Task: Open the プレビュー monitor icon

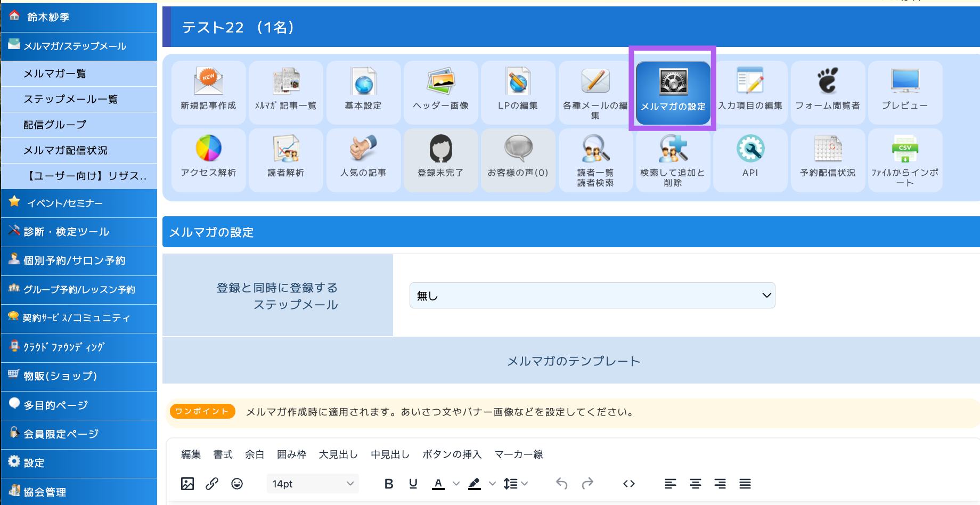Action: (905, 92)
